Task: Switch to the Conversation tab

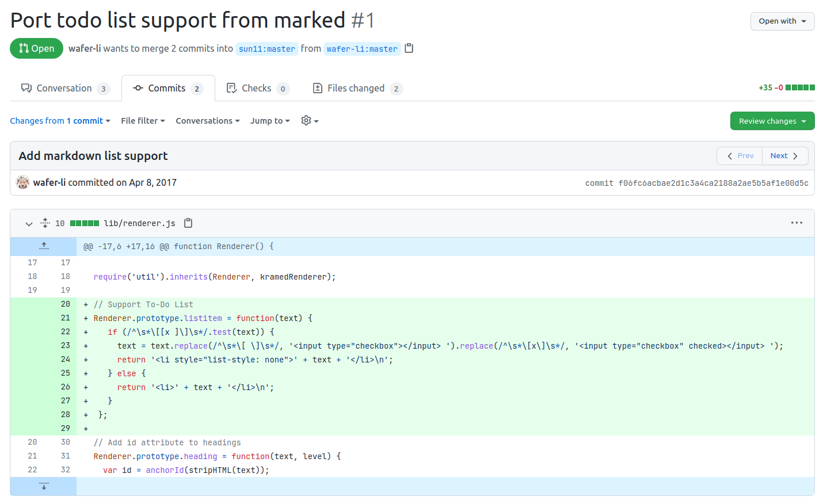Action: tap(63, 88)
